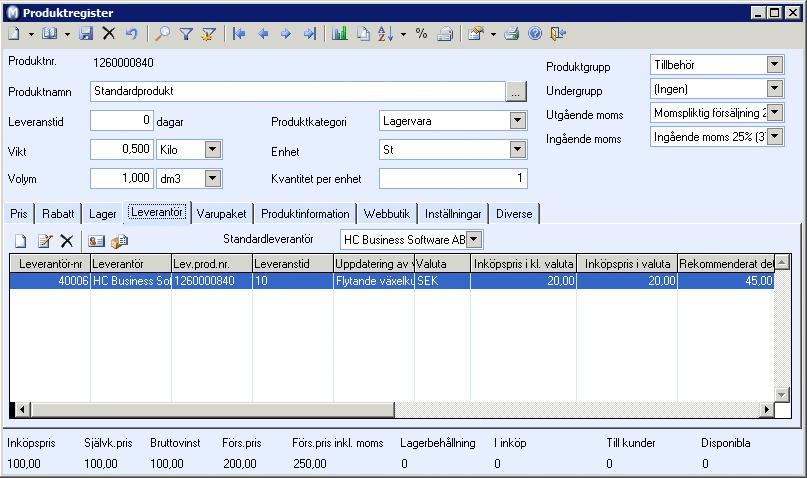Click the Kvantitet per enhet field

click(453, 179)
